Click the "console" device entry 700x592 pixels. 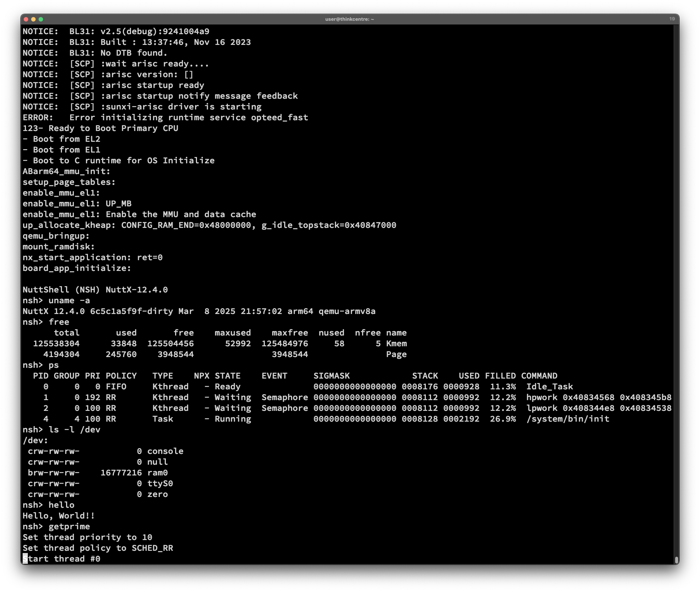(165, 451)
